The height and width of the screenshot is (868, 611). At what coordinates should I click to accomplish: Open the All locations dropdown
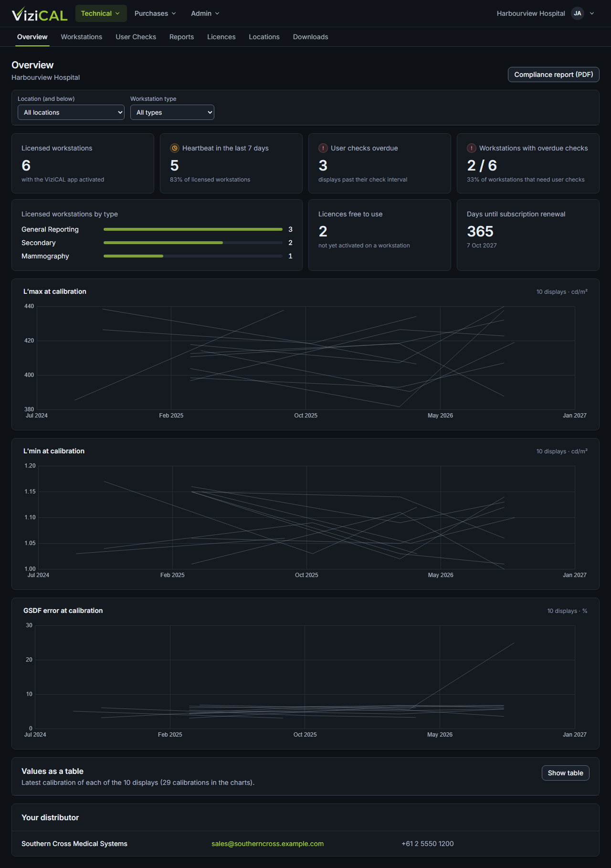[x=71, y=112]
